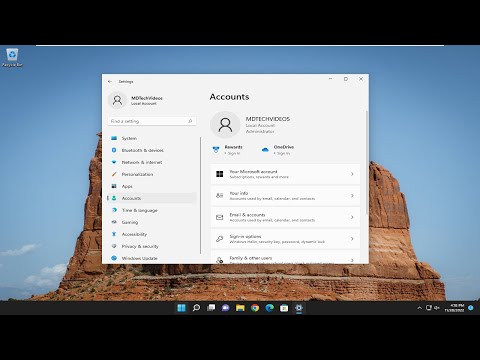Open Your Microsoft account settings
This screenshot has height=360, width=480.
click(x=285, y=174)
